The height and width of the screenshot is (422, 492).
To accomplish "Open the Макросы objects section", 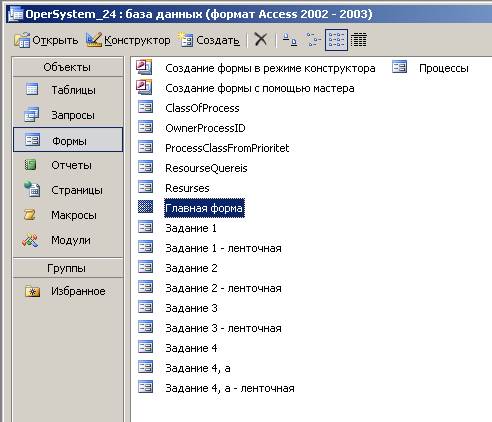I will [x=68, y=215].
